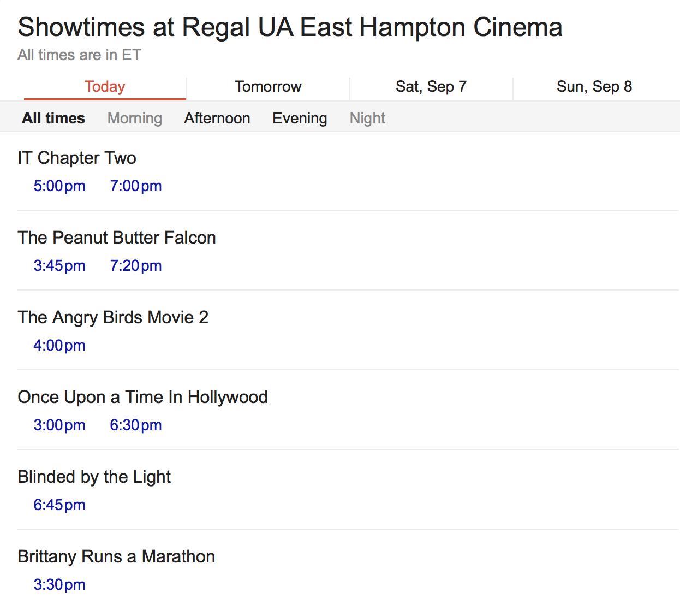Open the Sat, Sep 7 tab
680x616 pixels.
click(x=431, y=87)
